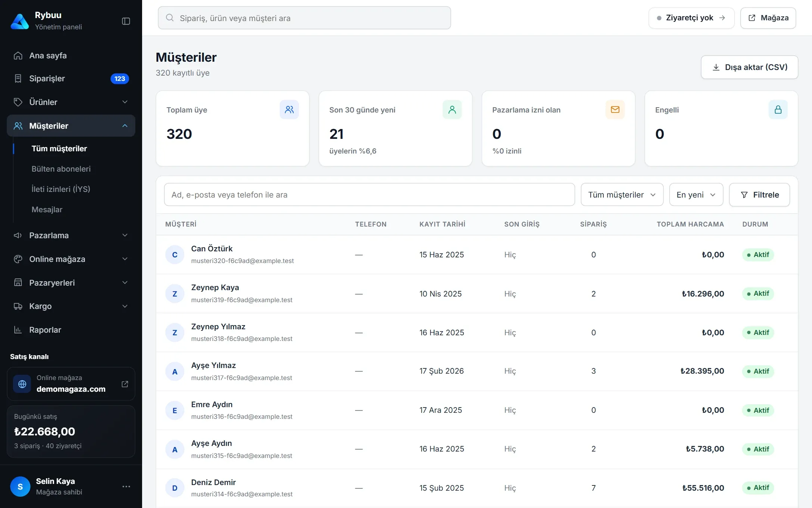
Task: Click the globe icon beside demomagaza.com
Action: pyautogui.click(x=22, y=384)
